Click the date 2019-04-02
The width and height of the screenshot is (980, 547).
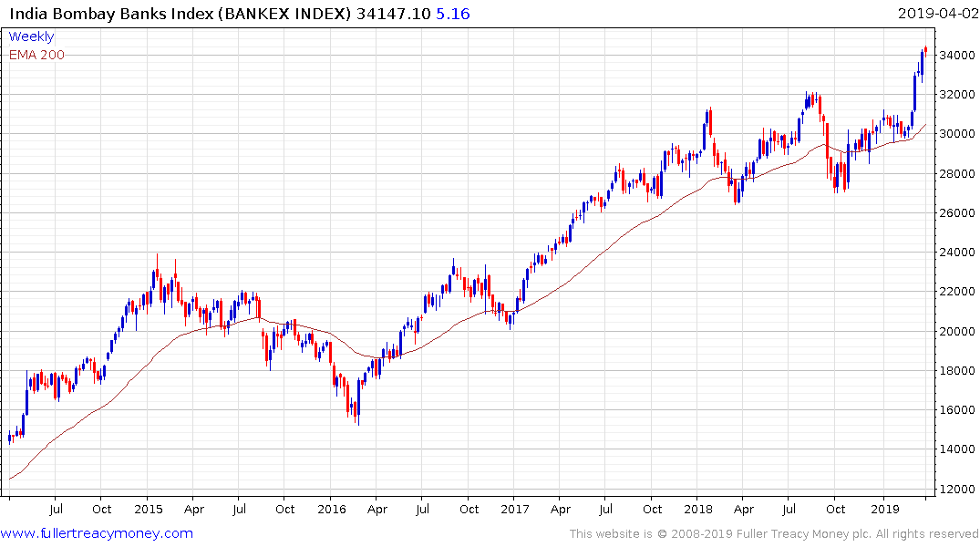tap(938, 13)
